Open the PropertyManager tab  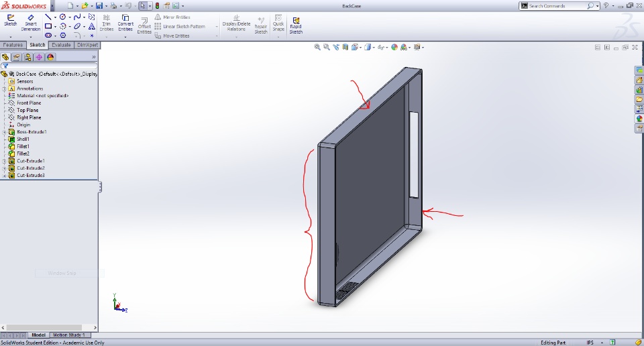point(16,57)
